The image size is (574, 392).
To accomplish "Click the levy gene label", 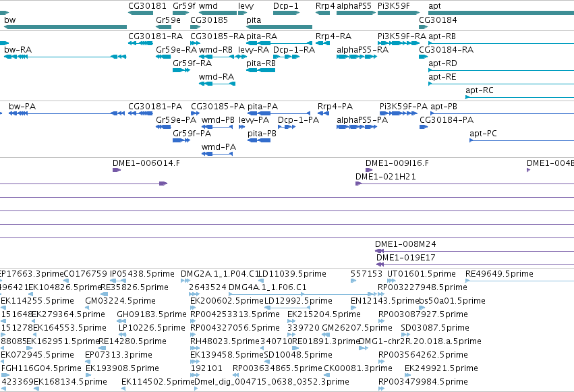I will tap(246, 6).
